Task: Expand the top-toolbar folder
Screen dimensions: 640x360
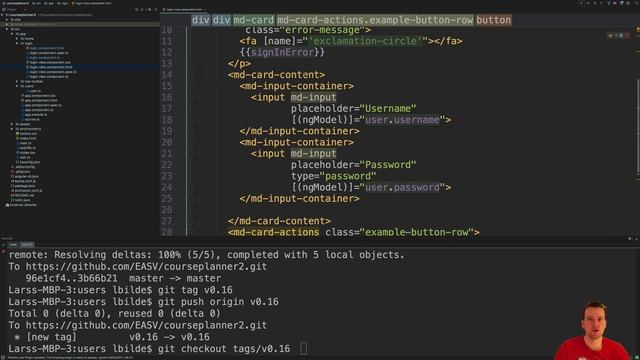Action: [17, 81]
